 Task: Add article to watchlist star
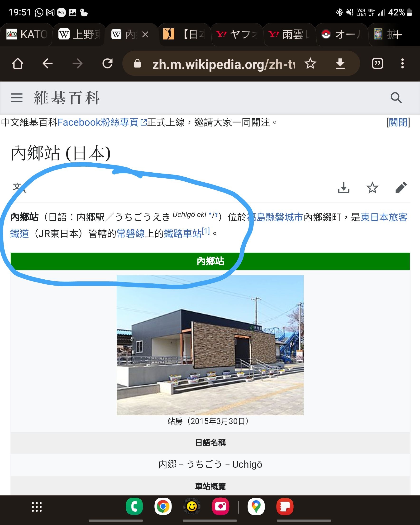click(x=372, y=188)
